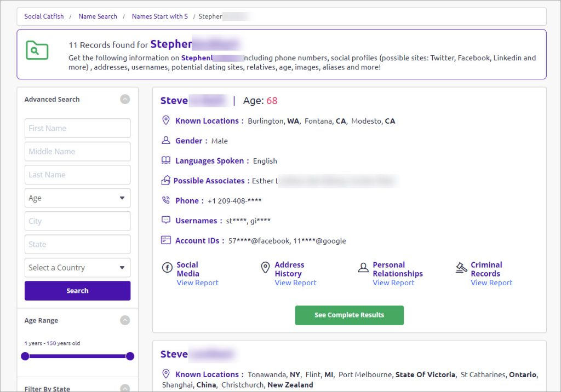
Task: Open the Social Catfish breadcrumb link
Action: click(44, 16)
